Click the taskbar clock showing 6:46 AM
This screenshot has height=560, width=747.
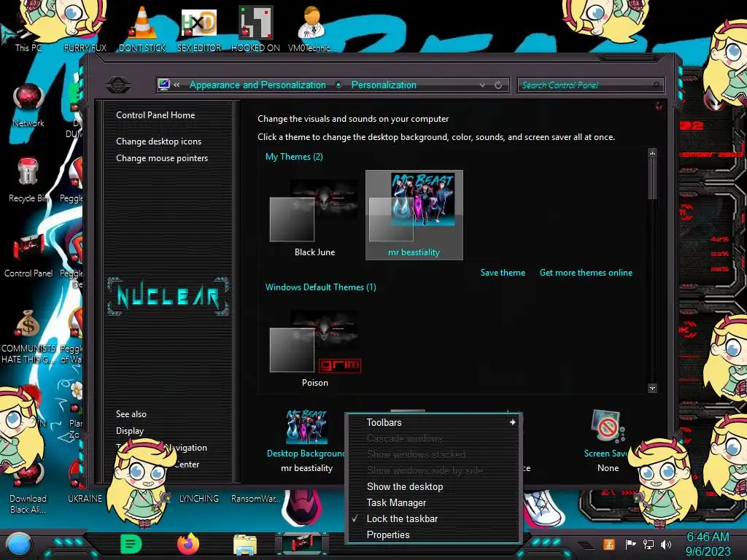click(x=708, y=544)
